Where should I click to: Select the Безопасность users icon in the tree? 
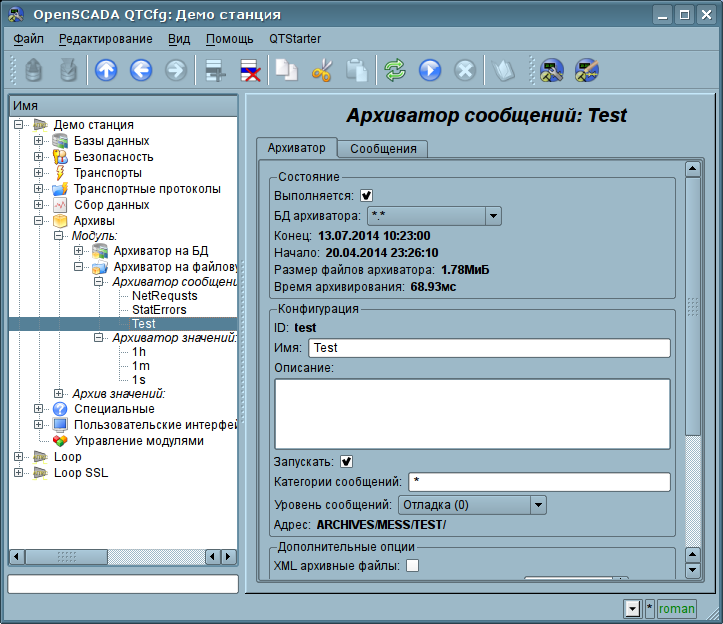(x=60, y=157)
